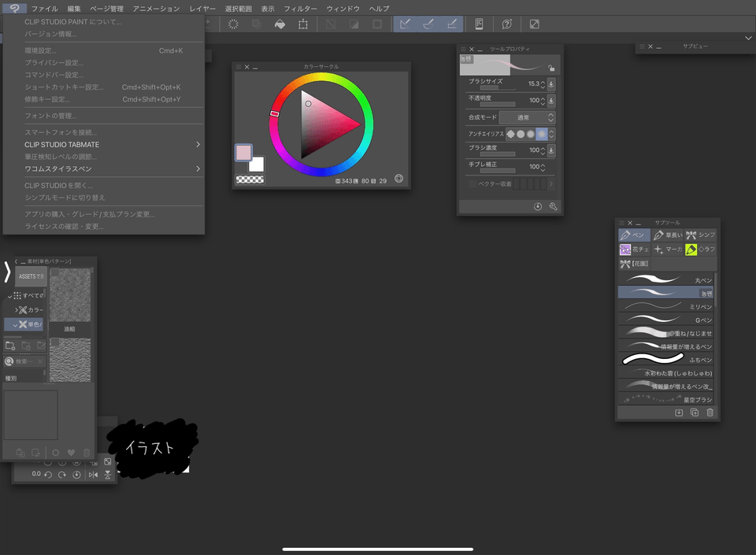Open the support question-mark icon
The width and height of the screenshot is (756, 555).
point(506,24)
